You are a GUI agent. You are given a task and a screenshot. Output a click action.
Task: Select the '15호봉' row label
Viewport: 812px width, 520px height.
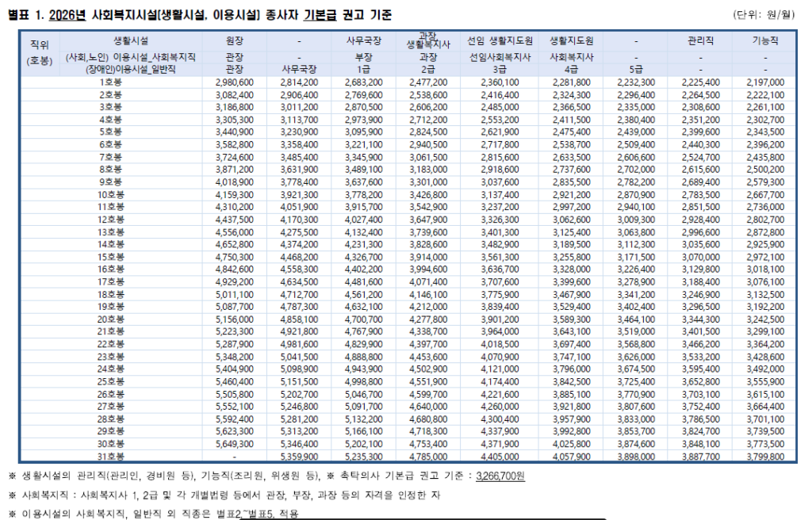111,257
